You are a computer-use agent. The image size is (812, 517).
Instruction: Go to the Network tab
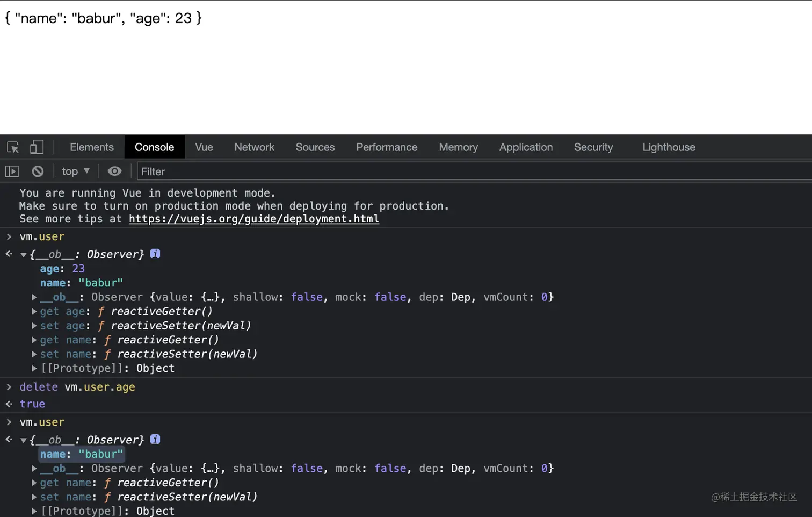pyautogui.click(x=255, y=147)
